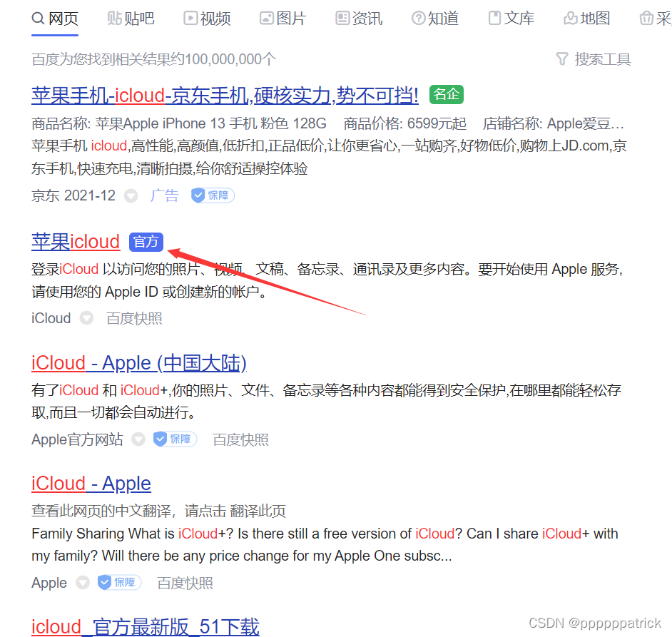The image size is (672, 637).
Task: Click the 保障 shield badge of the JD ad
Action: (213, 195)
